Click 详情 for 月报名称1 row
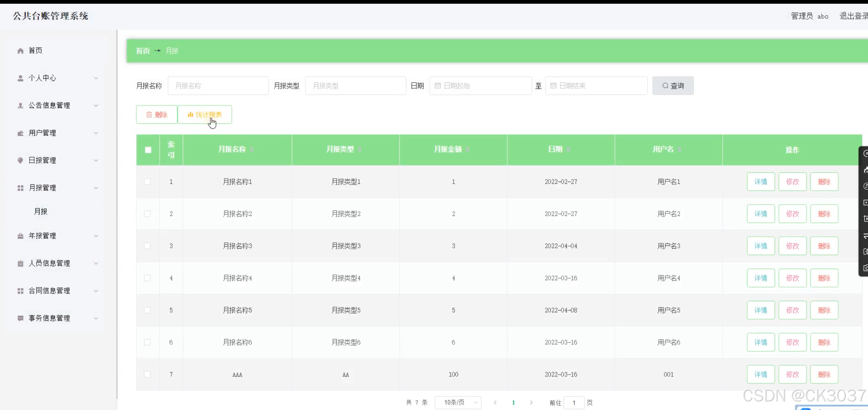This screenshot has height=410, width=868. 761,182
